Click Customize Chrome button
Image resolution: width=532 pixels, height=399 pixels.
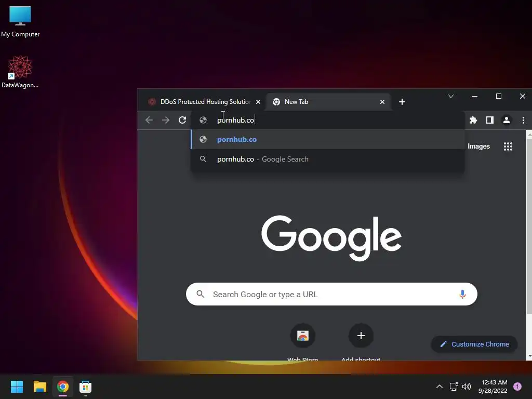coord(474,344)
